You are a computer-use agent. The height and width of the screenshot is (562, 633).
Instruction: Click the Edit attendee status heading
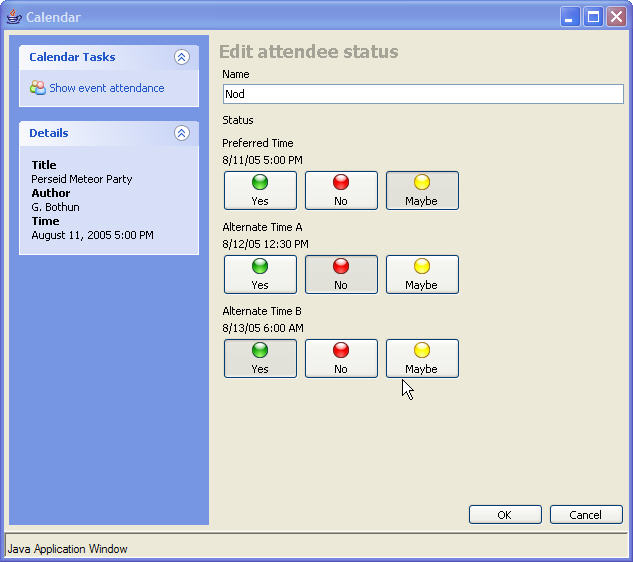tap(309, 52)
